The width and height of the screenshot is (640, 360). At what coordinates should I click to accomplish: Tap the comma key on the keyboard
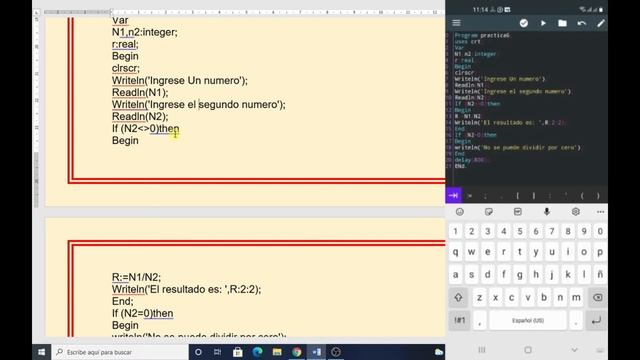pos(480,320)
